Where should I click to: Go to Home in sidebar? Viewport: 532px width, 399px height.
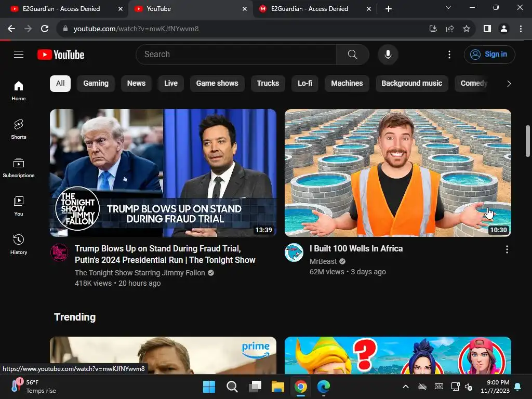coord(19,91)
